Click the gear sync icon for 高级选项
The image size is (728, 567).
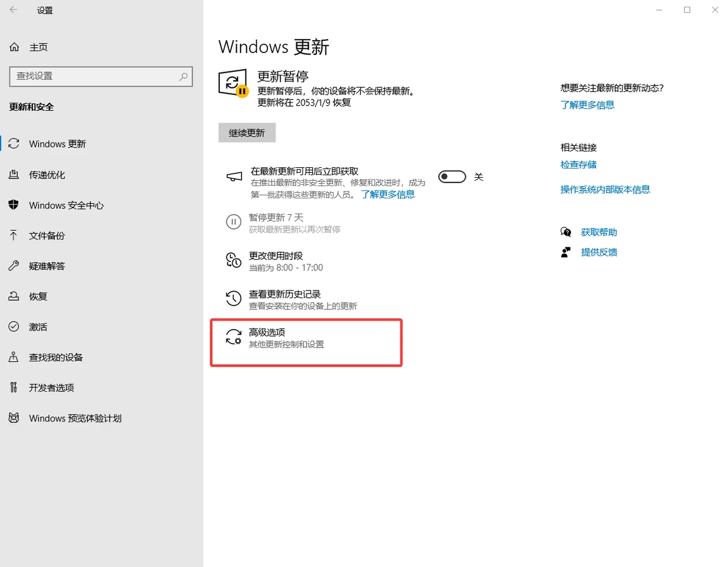coord(233,337)
